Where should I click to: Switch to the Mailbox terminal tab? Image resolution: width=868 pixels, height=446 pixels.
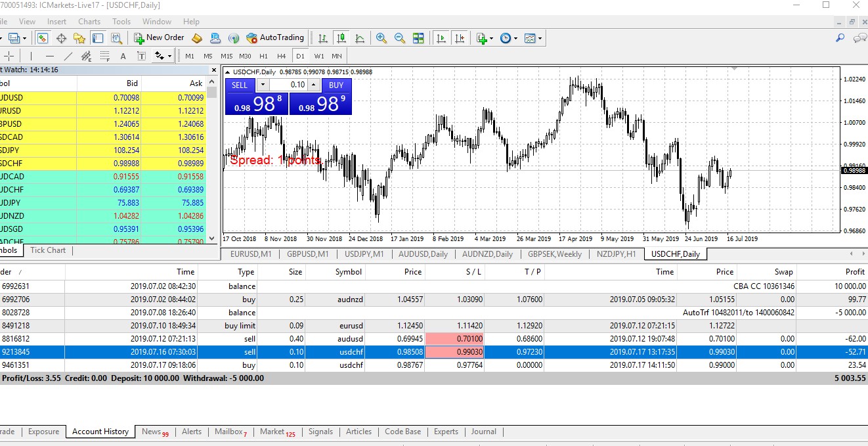230,432
